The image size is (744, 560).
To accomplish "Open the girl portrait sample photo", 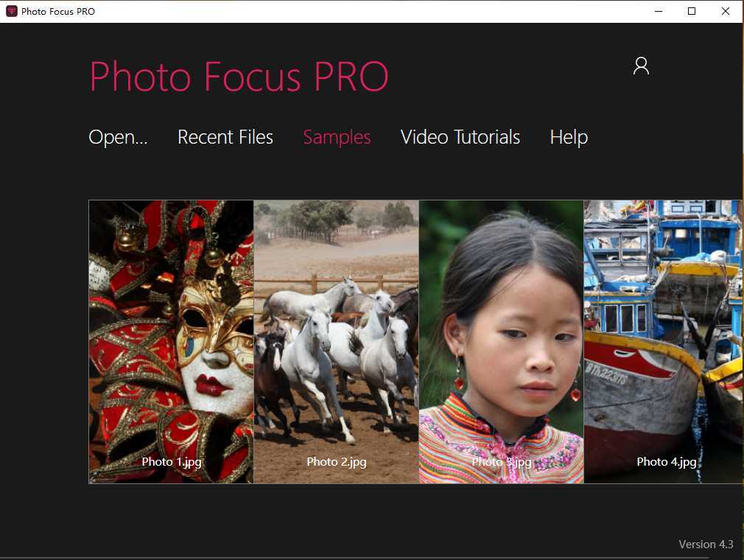I will tap(501, 324).
